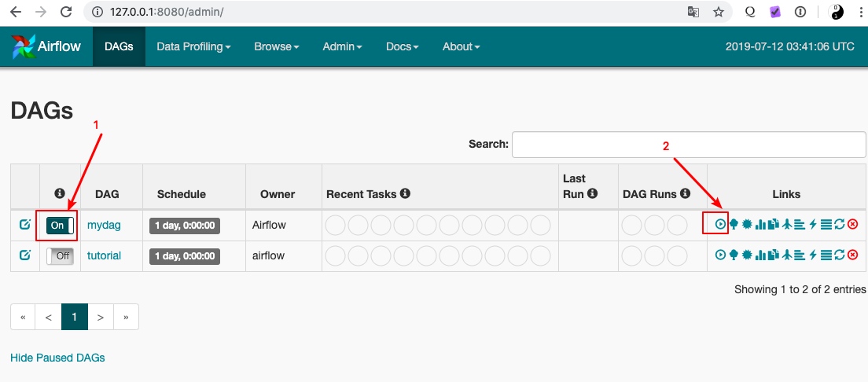Open the Docs menu
This screenshot has width=868, height=382.
click(402, 46)
